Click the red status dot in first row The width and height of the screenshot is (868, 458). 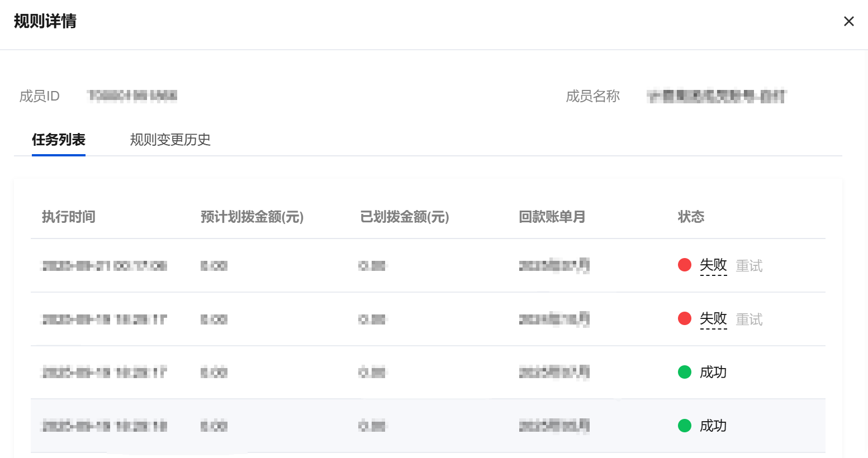click(685, 265)
